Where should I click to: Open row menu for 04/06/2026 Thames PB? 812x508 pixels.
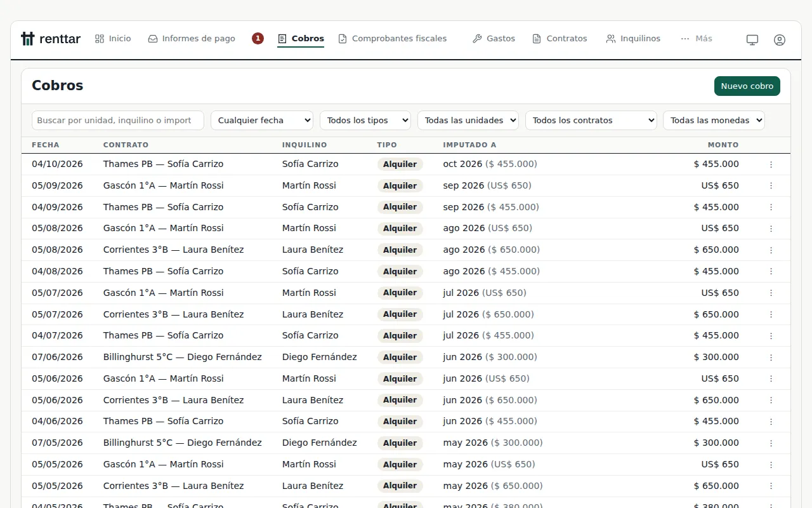[x=771, y=422]
